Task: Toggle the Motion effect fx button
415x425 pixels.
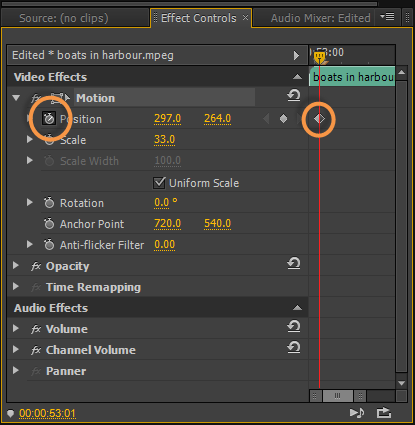Action: tap(35, 98)
